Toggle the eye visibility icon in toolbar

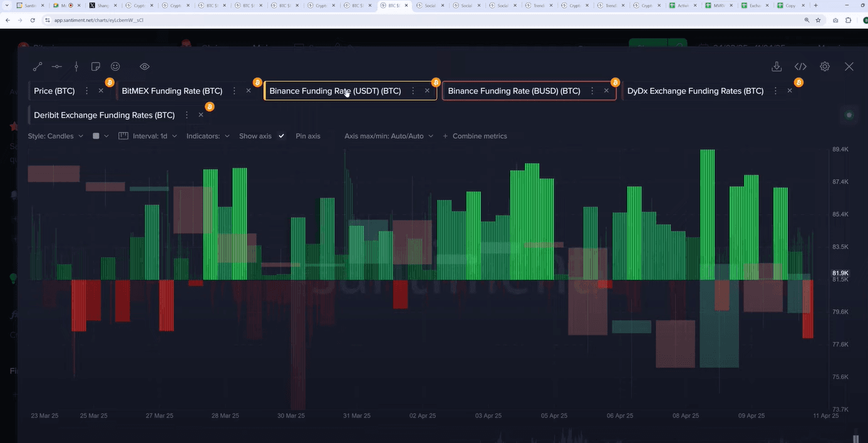(145, 66)
